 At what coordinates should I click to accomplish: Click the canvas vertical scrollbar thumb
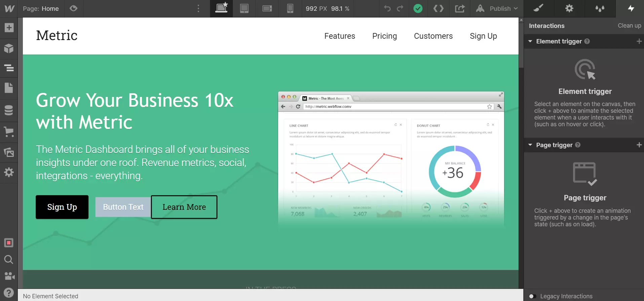(521, 45)
